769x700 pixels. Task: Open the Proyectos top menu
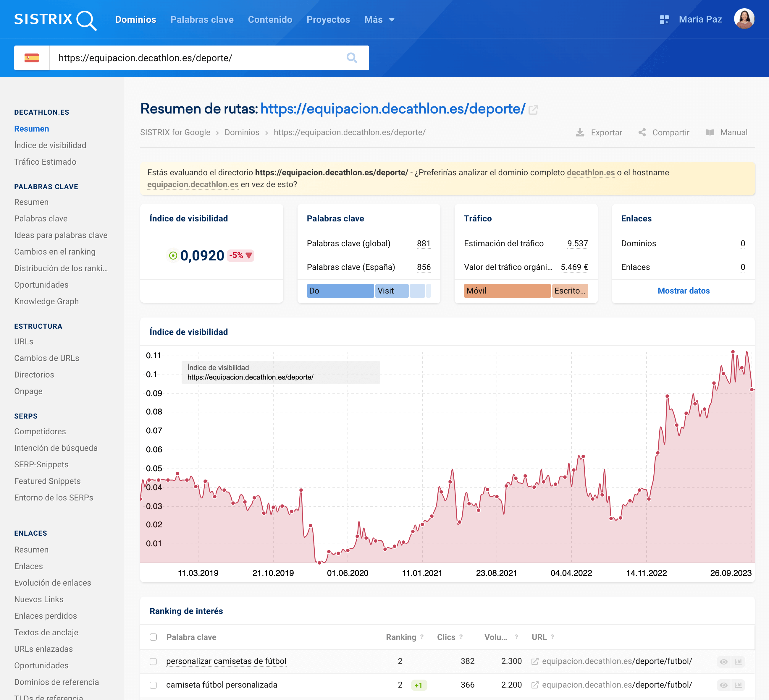point(328,20)
